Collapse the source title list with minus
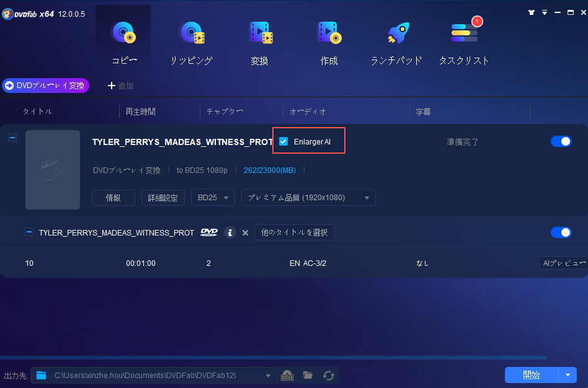This screenshot has height=388, width=588. click(29, 232)
